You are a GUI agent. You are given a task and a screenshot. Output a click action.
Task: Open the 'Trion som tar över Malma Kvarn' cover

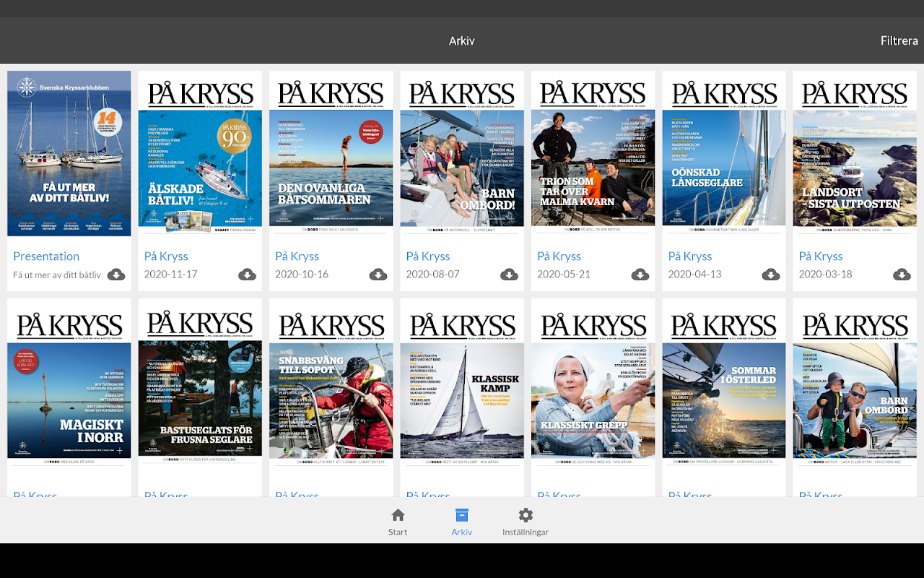593,153
